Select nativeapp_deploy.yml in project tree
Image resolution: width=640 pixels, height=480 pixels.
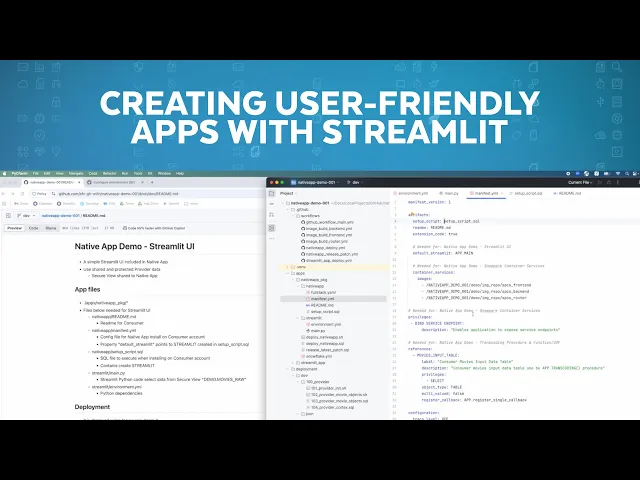323,248
